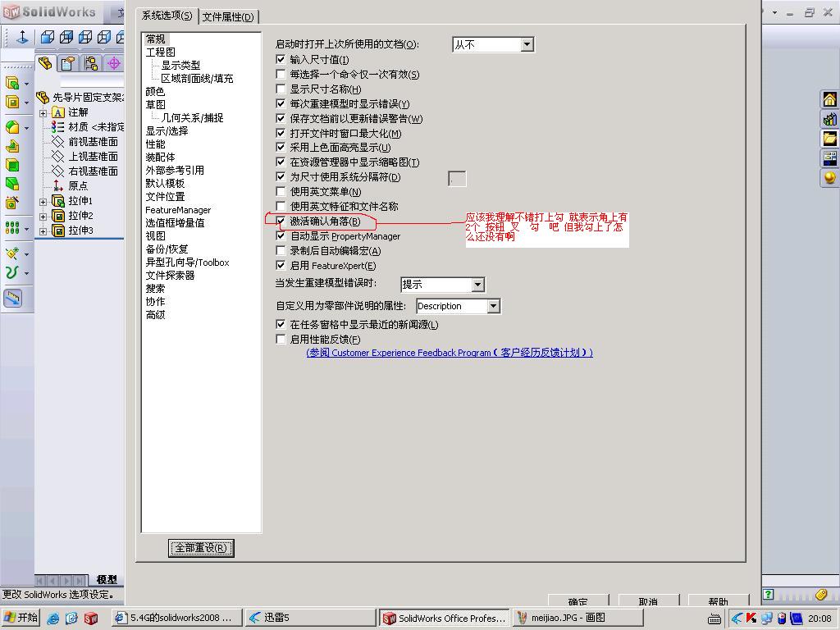Toggle the 输入尺寸值 checkbox
Viewport: 840px width, 630px height.
[281, 59]
